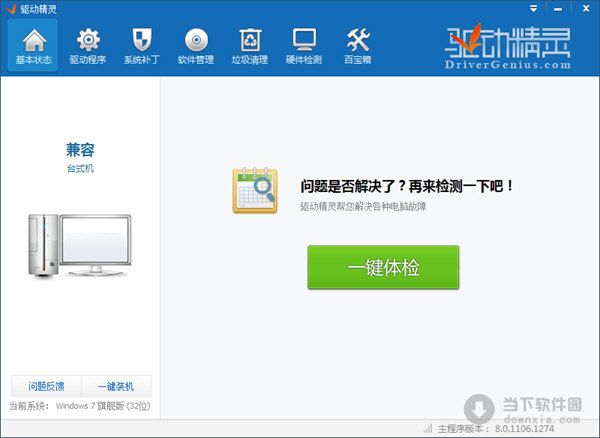Click the signal bars status icon
Screen dimensions: 600x438
click(x=428, y=428)
